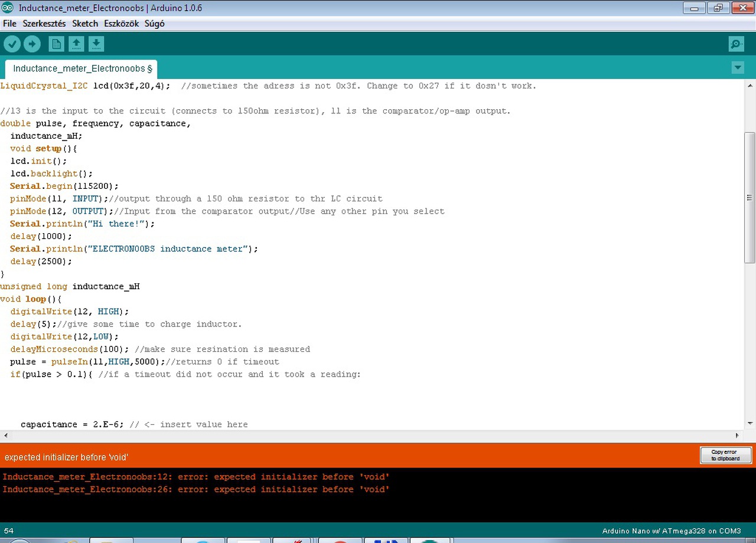This screenshot has height=543, width=756.
Task: Click the 'Serial.begin(115200);' line
Action: pyautogui.click(x=64, y=186)
